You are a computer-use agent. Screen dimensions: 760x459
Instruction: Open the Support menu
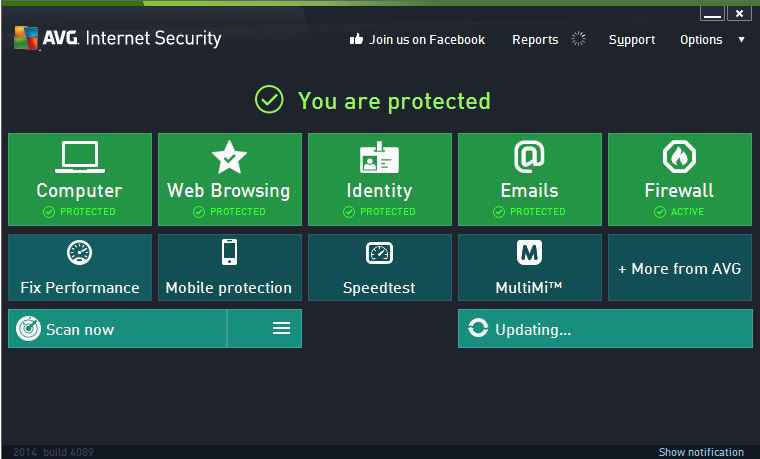(632, 40)
